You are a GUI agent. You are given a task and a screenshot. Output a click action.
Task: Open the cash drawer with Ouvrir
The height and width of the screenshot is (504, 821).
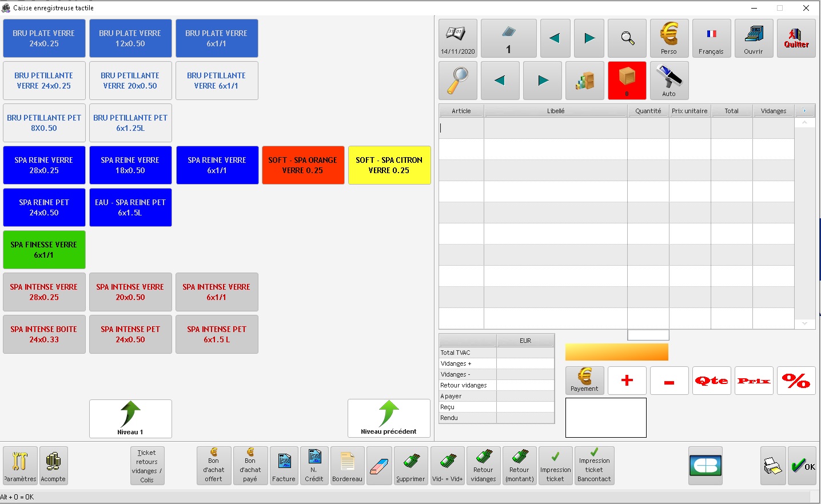pyautogui.click(x=754, y=38)
